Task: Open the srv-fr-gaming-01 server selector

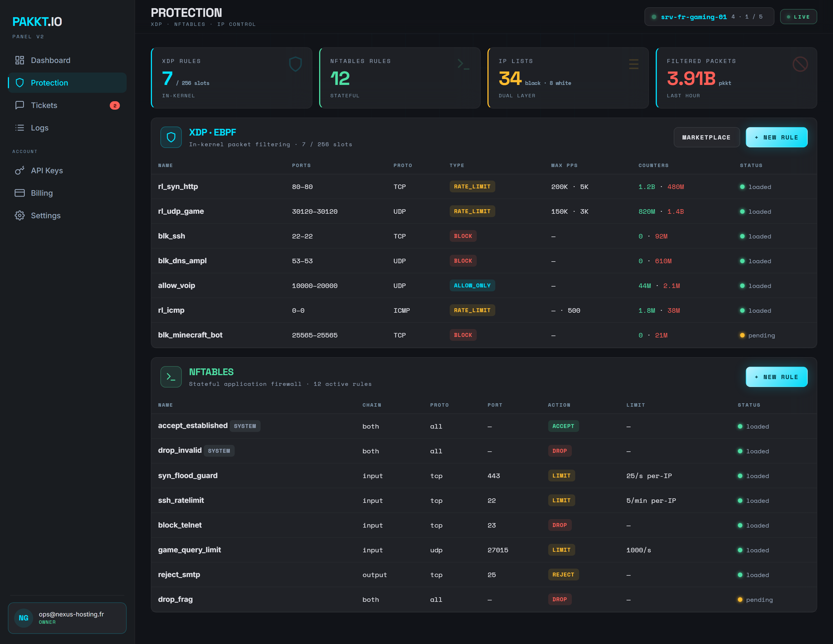Action: pyautogui.click(x=709, y=17)
